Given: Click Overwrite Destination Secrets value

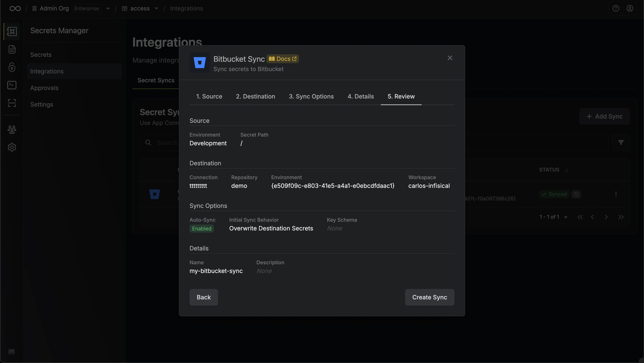Looking at the screenshot, I should coord(271,228).
